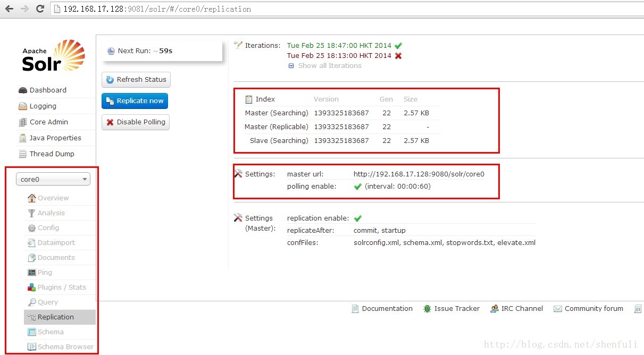Click the Core Admin icon
The image size is (644, 355).
tap(22, 122)
